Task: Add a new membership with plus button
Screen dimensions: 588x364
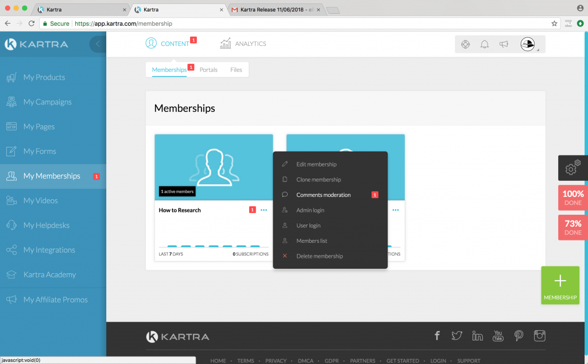Action: click(560, 285)
